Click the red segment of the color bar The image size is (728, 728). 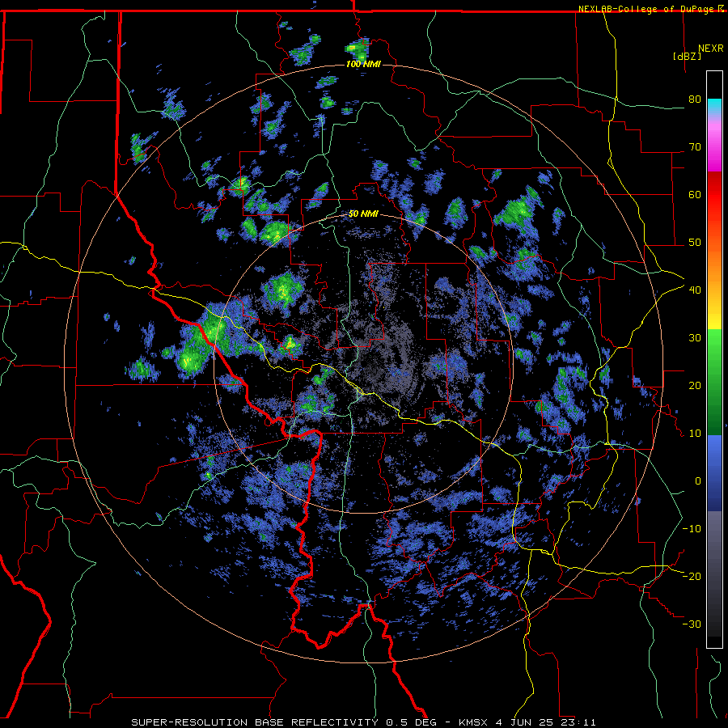pos(714,195)
